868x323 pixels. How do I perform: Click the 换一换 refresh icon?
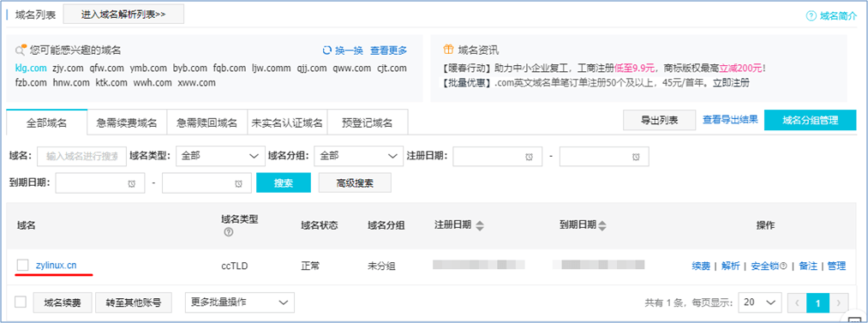(326, 51)
